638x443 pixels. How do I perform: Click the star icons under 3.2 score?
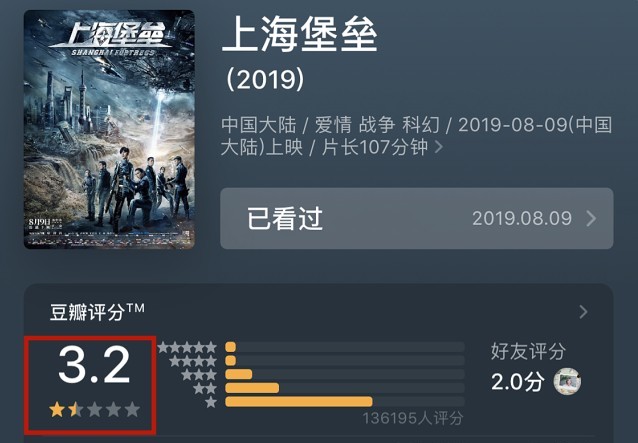[x=94, y=410]
